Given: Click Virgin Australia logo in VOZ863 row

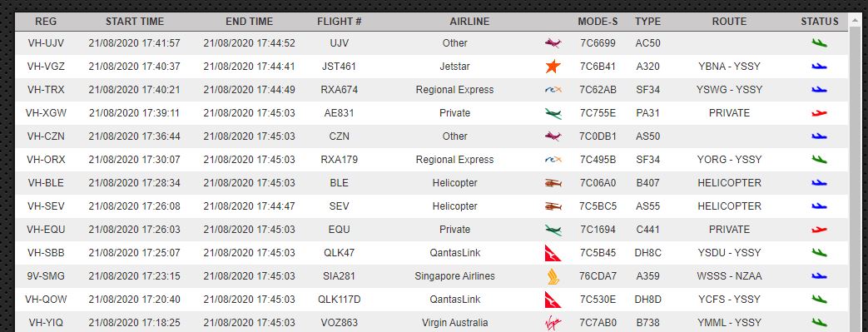Looking at the screenshot, I should click(x=553, y=323).
